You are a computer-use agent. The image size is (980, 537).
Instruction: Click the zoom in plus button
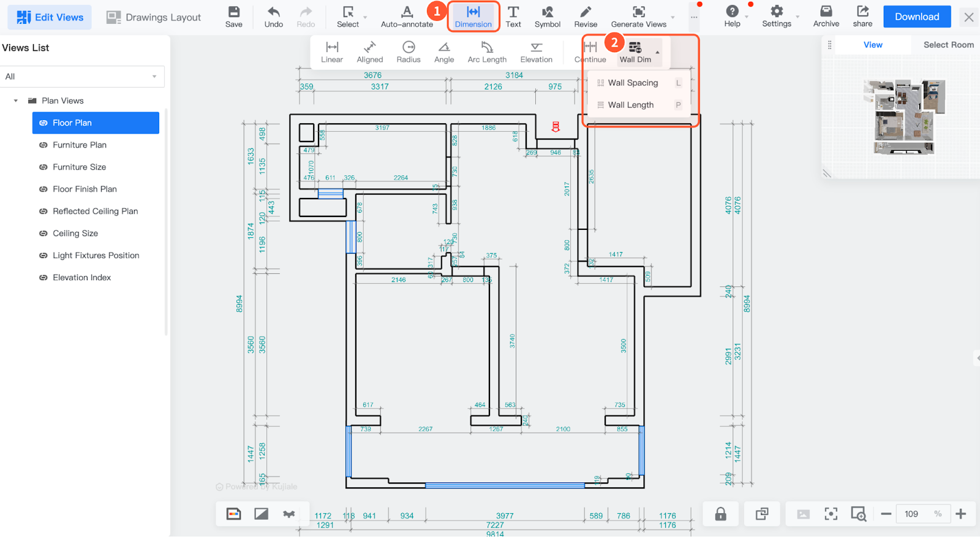pyautogui.click(x=960, y=514)
